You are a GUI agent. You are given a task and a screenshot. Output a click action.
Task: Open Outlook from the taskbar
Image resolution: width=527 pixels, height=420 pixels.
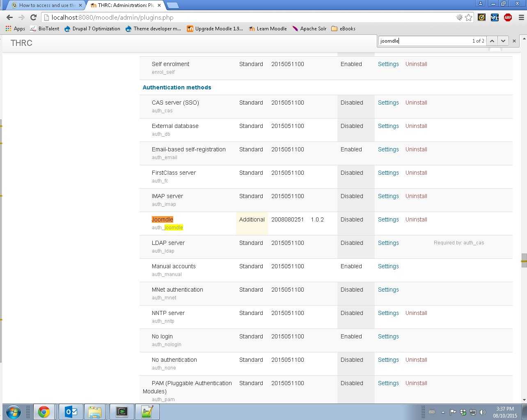coord(71,411)
